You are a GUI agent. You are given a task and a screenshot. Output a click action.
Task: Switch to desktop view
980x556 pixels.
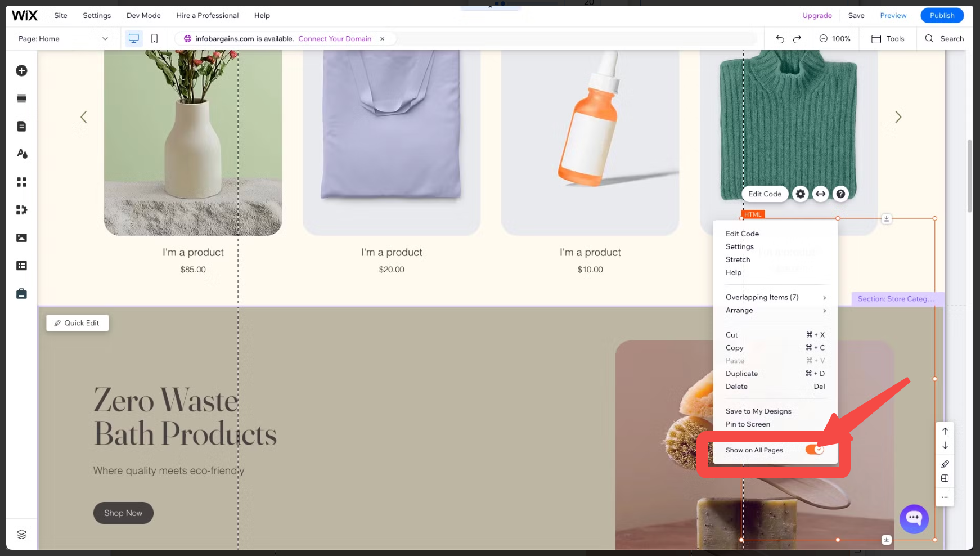click(x=133, y=39)
